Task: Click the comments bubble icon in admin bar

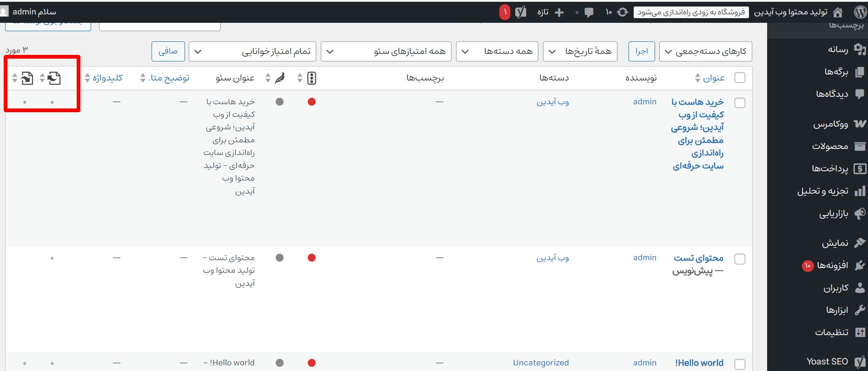Action: coord(589,12)
